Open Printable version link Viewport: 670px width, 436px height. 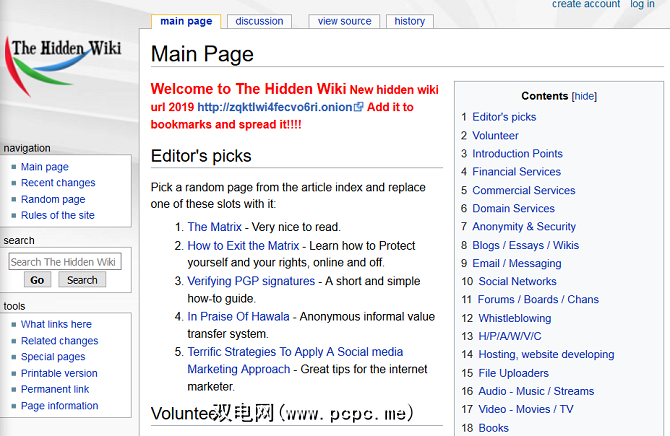[x=59, y=373]
